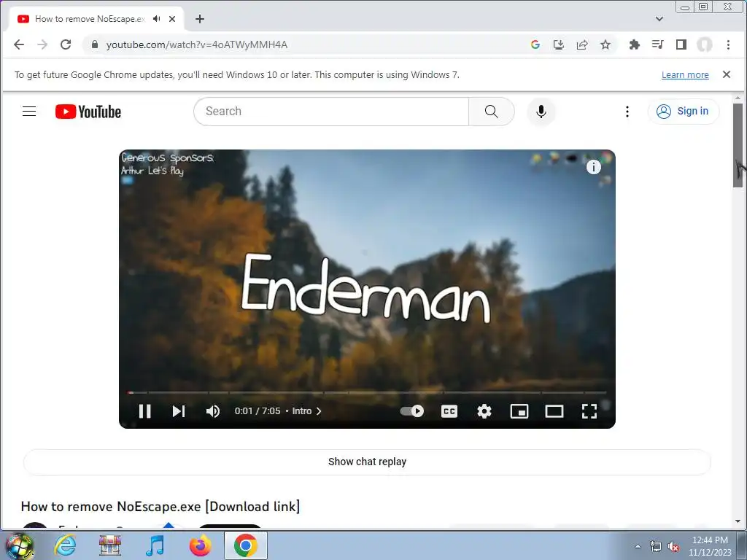Viewport: 747px width, 560px height.
Task: Toggle the Chrome side panel
Action: tap(681, 44)
